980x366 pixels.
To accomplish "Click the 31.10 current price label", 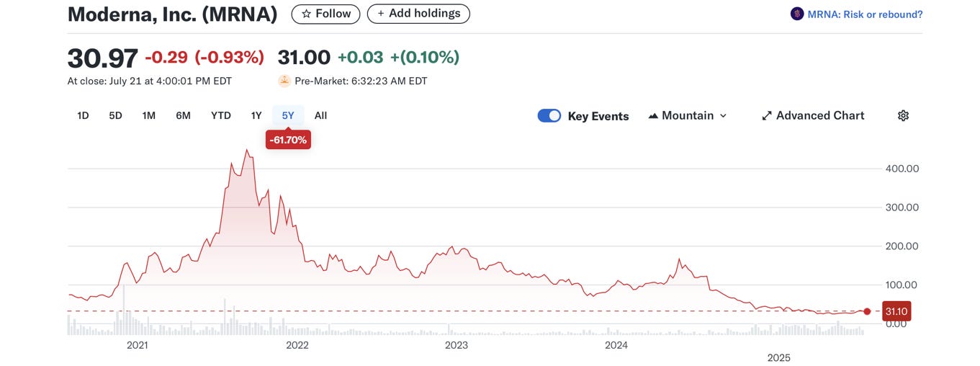I will point(896,311).
